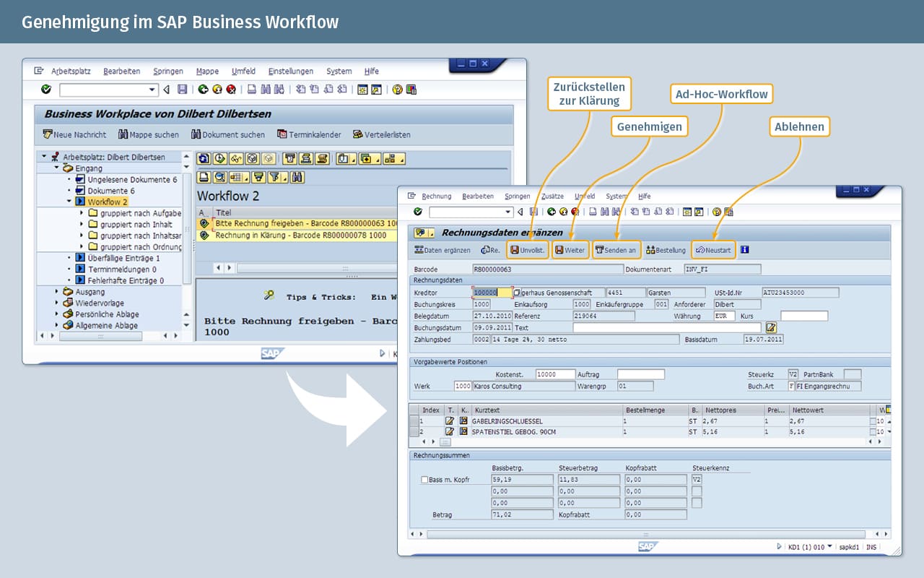The width and height of the screenshot is (924, 578).
Task: Click the binoculars Find icon in the worklist toolbar
Action: tap(297, 177)
